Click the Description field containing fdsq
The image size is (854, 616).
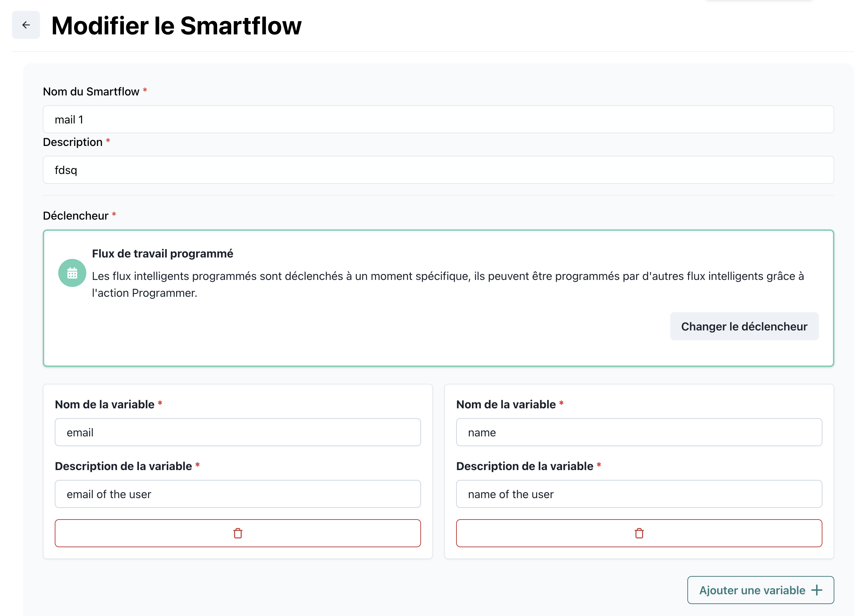tap(438, 170)
